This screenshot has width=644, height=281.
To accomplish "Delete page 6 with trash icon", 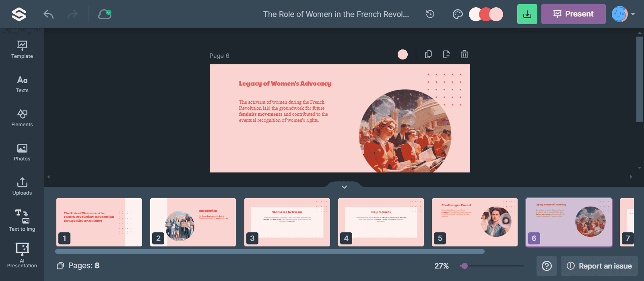I will [x=464, y=54].
